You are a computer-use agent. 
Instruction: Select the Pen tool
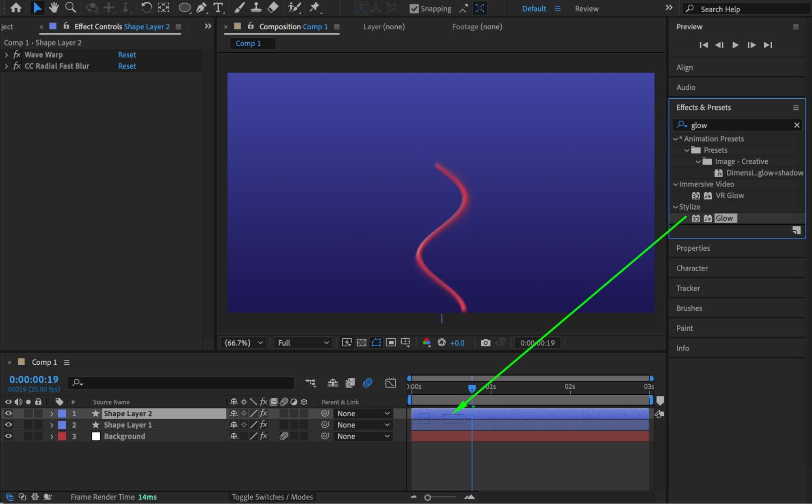coord(201,8)
